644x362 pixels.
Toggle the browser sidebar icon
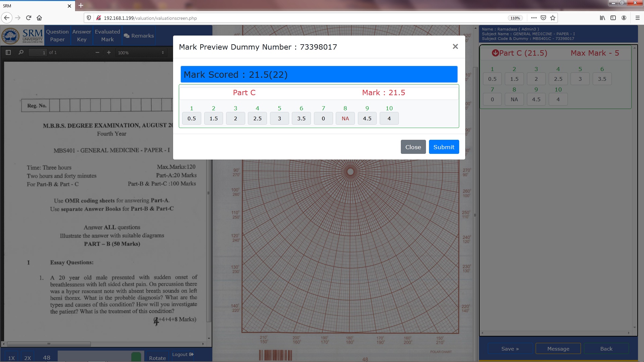(x=613, y=18)
